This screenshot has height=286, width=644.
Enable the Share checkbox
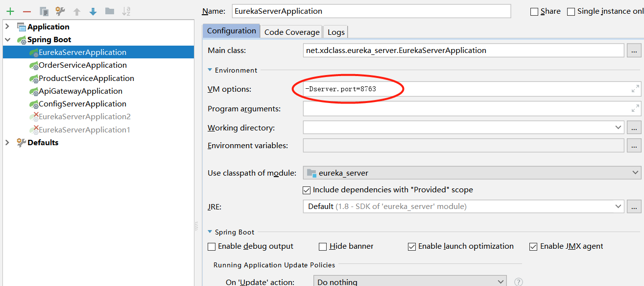(x=534, y=11)
